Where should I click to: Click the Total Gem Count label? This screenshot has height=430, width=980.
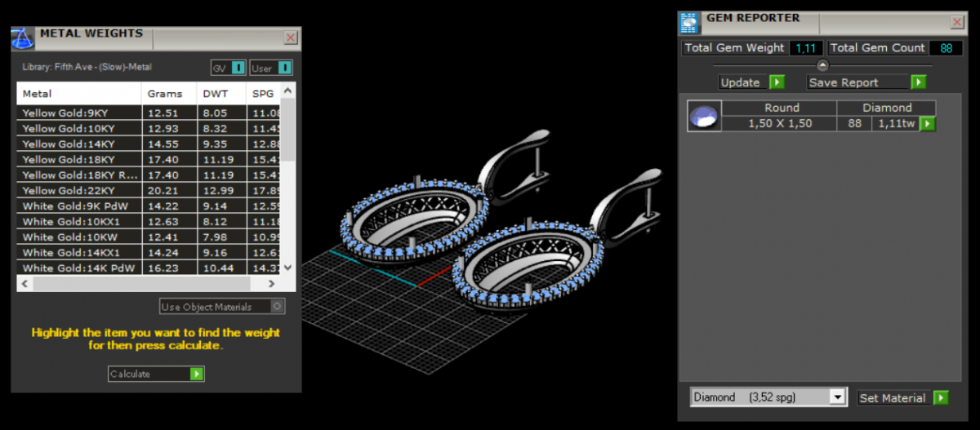coord(878,48)
